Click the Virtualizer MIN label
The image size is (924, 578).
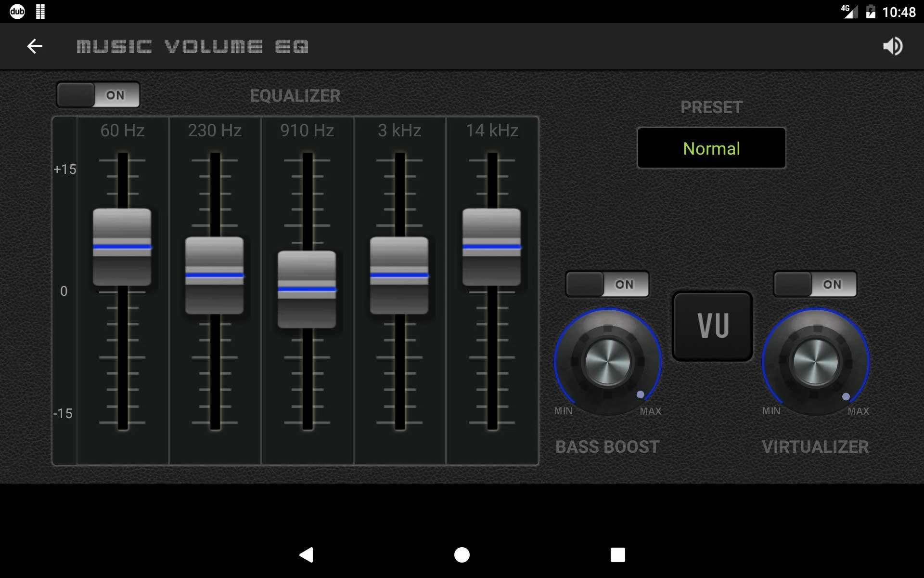pos(771,411)
